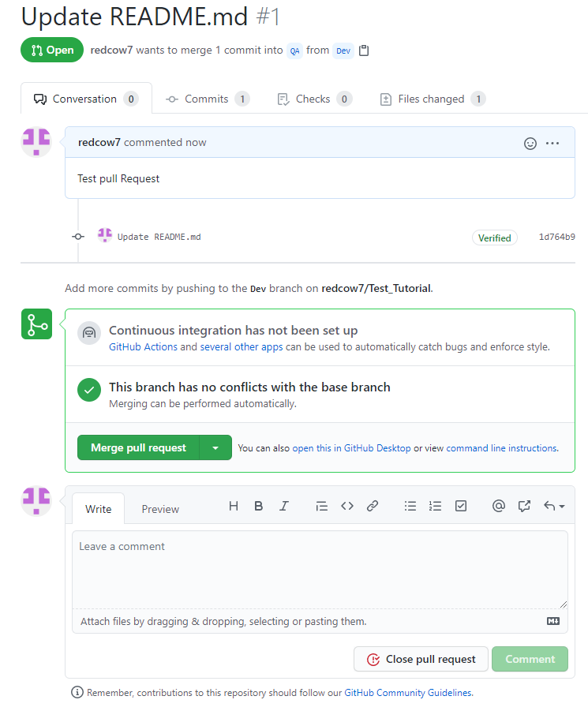Insert bulleted list icon
588x711 pixels.
pyautogui.click(x=410, y=506)
